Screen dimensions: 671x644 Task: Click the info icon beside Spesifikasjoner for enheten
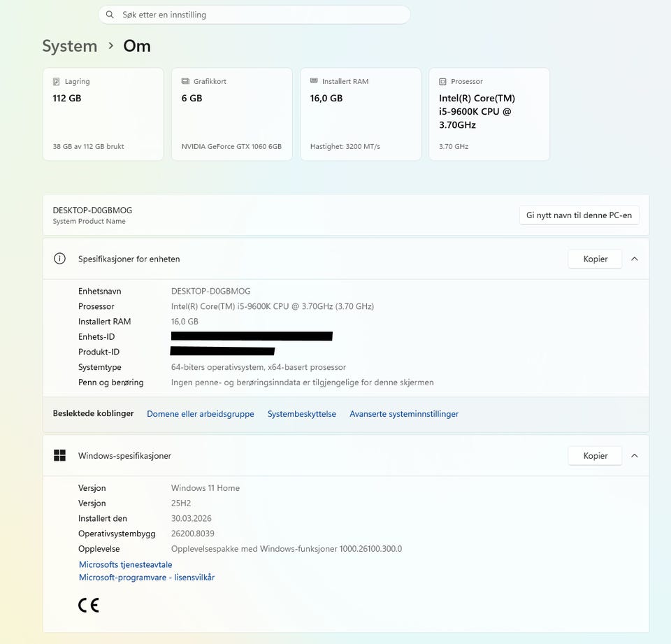(x=59, y=259)
